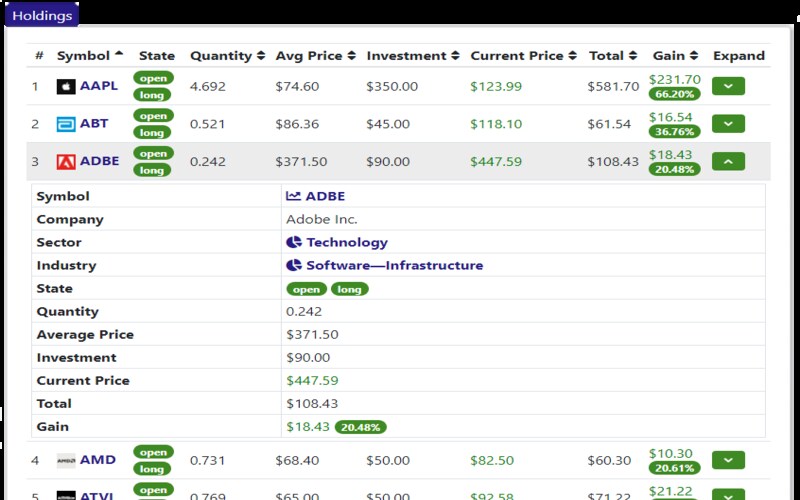Image resolution: width=800 pixels, height=500 pixels.
Task: Click ABT investment $45.00
Action: 388,124
